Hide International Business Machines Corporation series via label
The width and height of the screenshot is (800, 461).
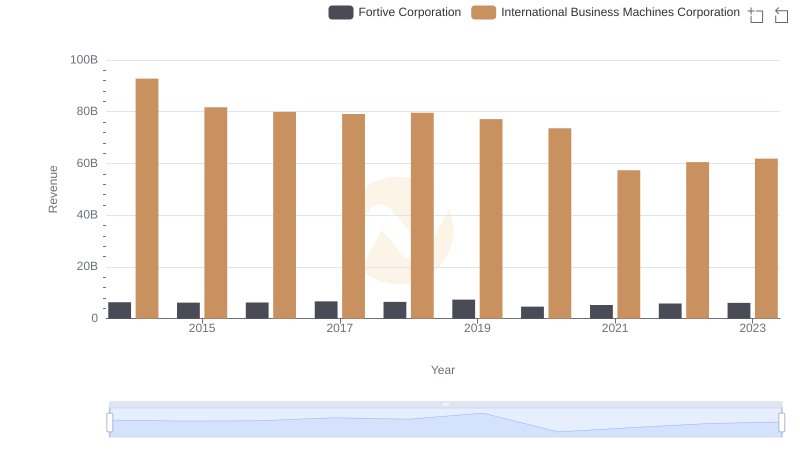coord(620,13)
